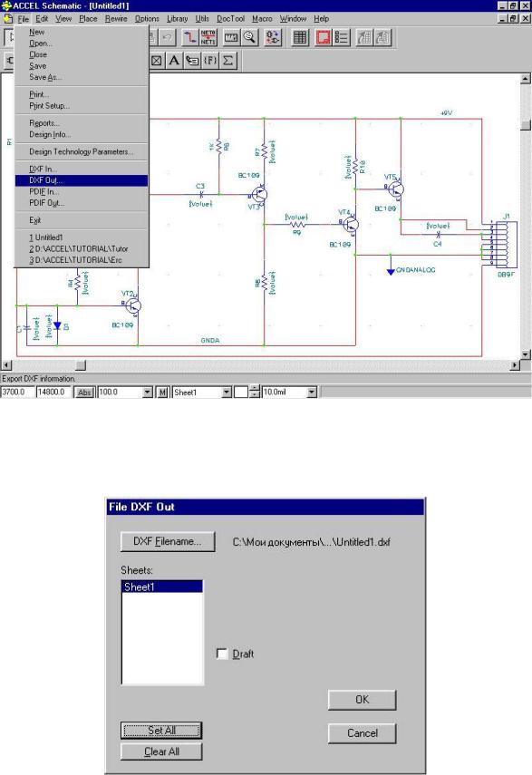Open the Sheet1 sheet selector dropdown
Image resolution: width=532 pixels, height=775 pixels.
tap(227, 392)
